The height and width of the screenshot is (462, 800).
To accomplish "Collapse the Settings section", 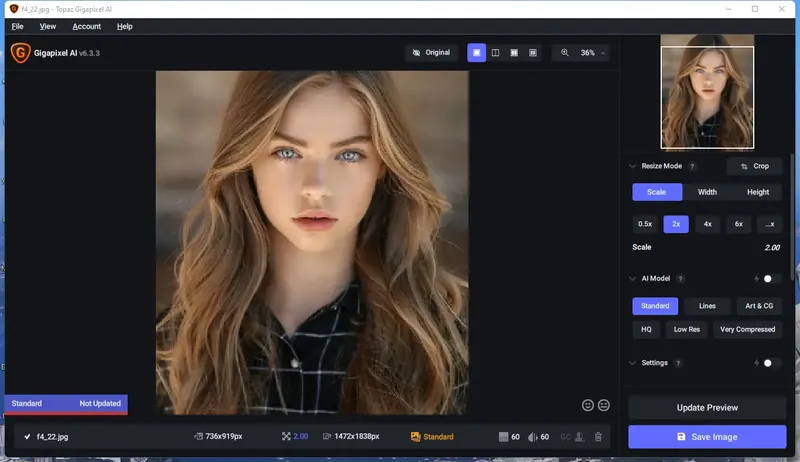I will click(x=633, y=363).
